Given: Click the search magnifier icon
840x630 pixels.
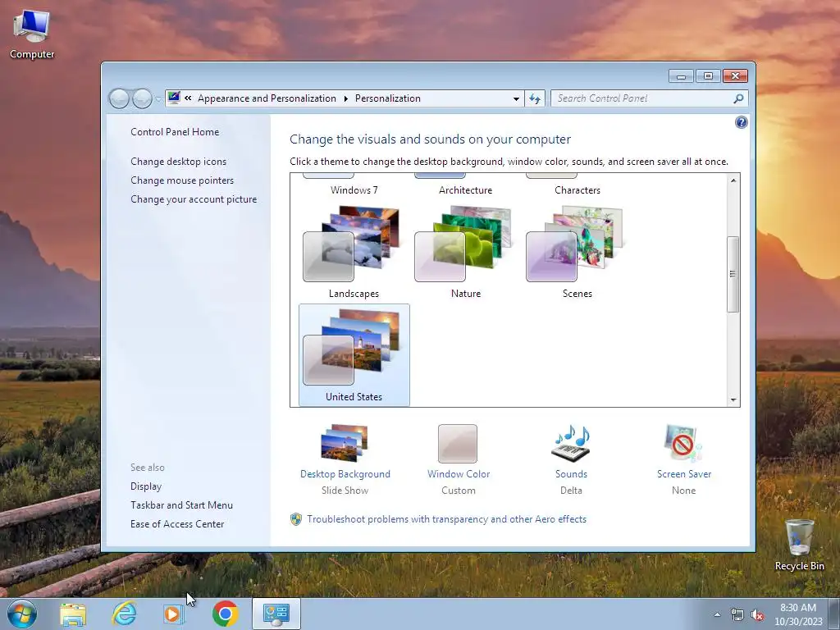Looking at the screenshot, I should pyautogui.click(x=738, y=98).
